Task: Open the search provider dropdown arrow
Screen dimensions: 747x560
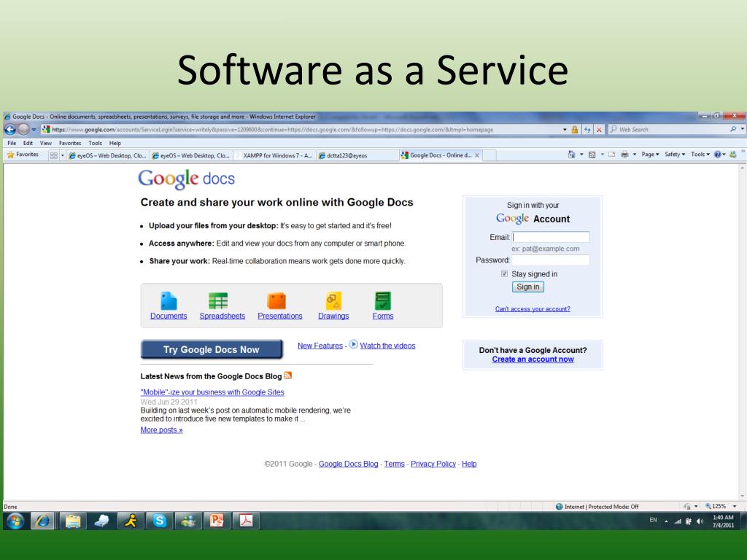Action: coord(742,129)
